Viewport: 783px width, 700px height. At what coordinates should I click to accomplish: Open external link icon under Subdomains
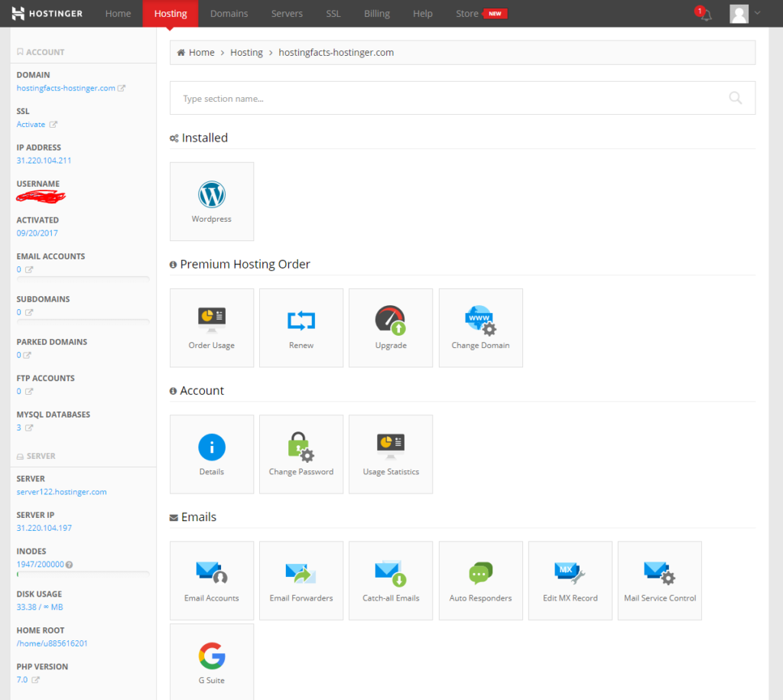(x=29, y=312)
